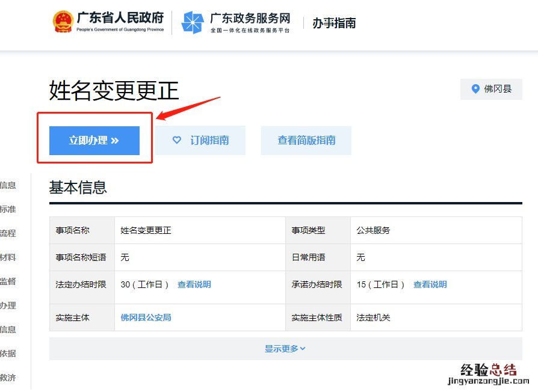The height and width of the screenshot is (392, 538).
Task: Select the 办理 side navigation item
Action: tap(8, 305)
